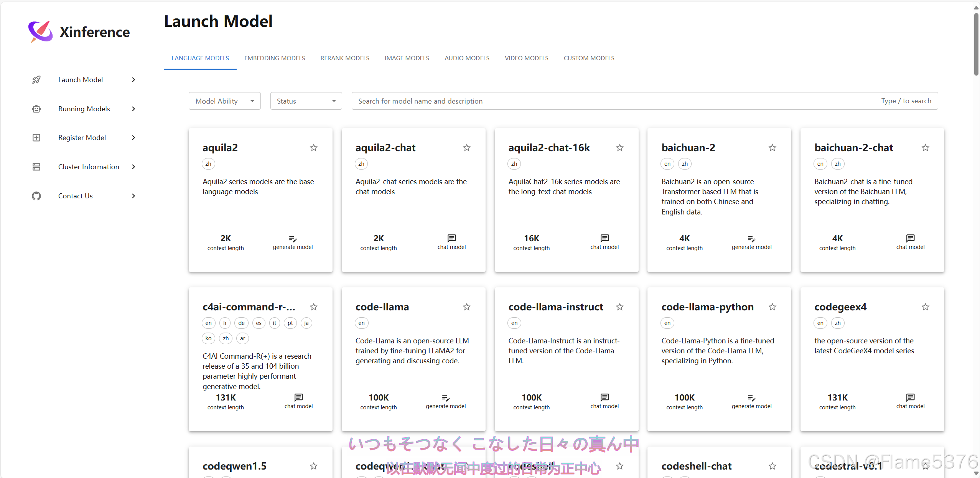The width and height of the screenshot is (980, 478).
Task: Toggle favorite star on aquila2 card
Action: [x=313, y=148]
